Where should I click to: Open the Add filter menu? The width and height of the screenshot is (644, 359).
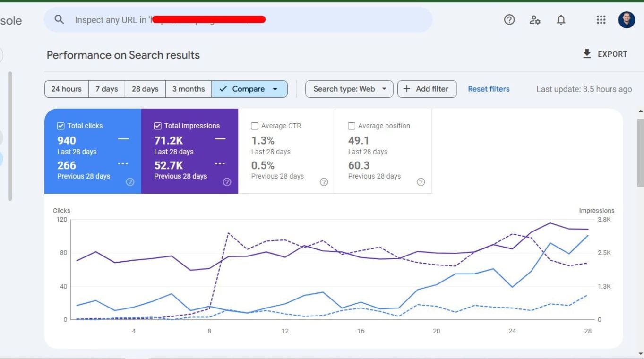427,89
